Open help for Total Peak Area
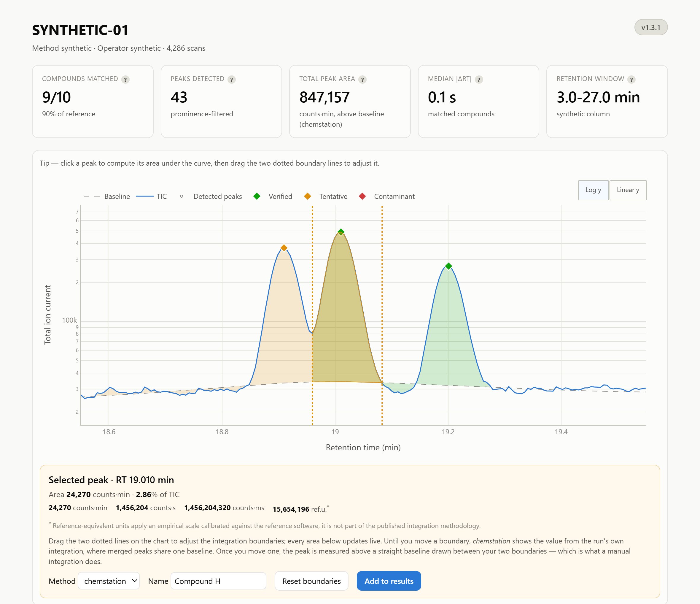 362,80
